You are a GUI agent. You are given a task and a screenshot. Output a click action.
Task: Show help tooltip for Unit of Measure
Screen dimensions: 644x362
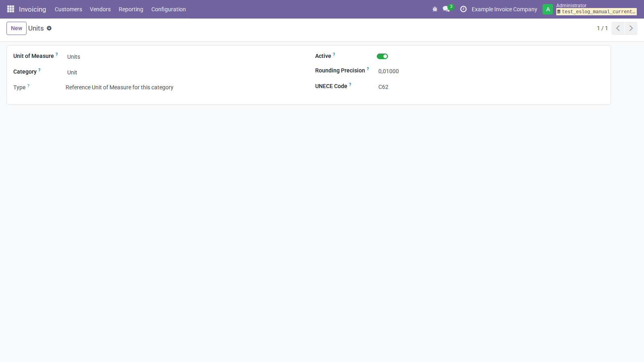pos(57,54)
